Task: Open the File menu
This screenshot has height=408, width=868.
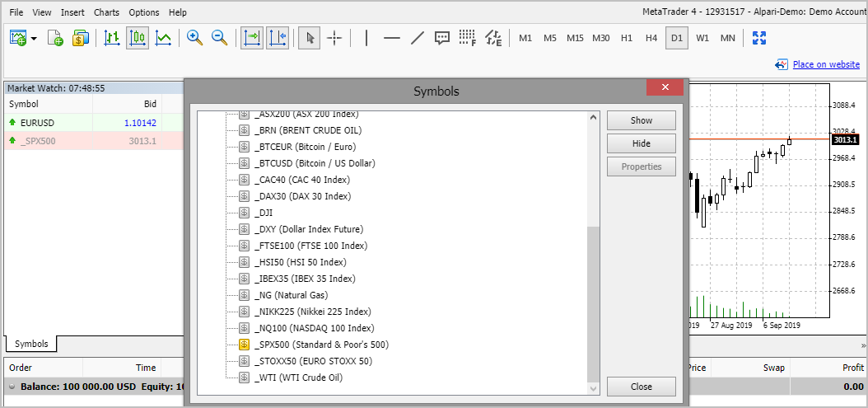Action: coord(16,12)
